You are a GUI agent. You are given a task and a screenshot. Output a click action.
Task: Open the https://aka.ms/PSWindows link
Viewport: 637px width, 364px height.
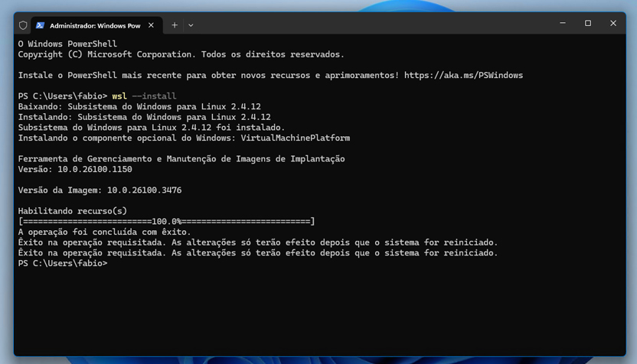[463, 75]
